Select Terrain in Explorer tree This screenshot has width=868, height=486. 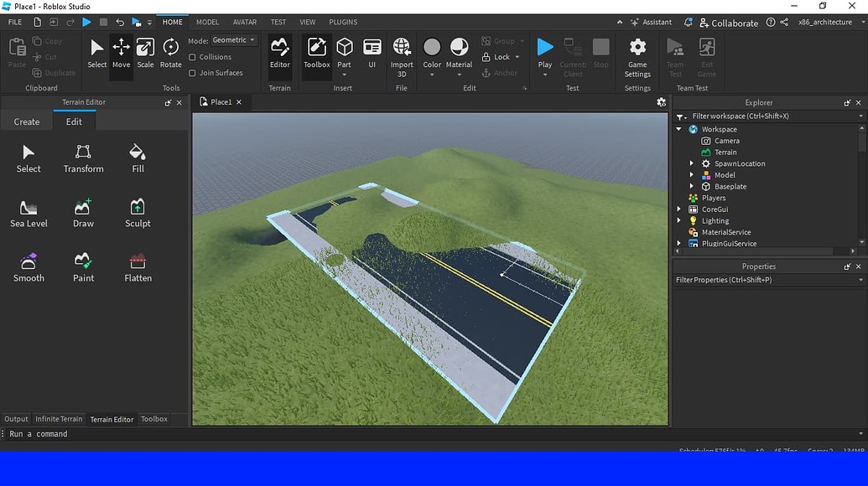click(x=725, y=152)
